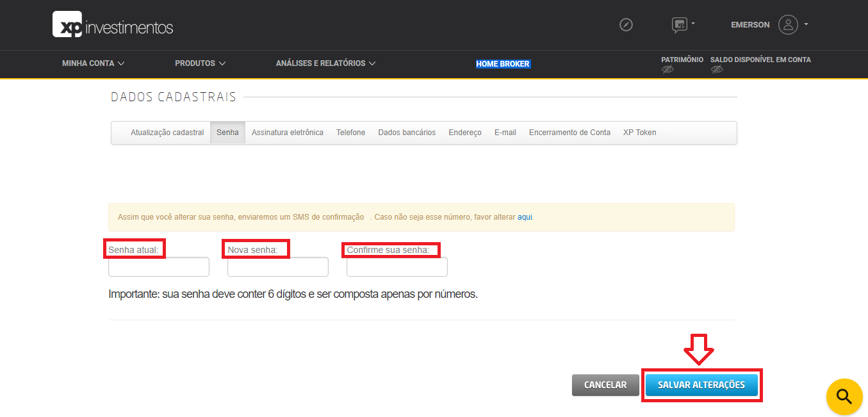Switch to Atualização cadastral tab
The height and width of the screenshot is (417, 868).
click(x=167, y=133)
